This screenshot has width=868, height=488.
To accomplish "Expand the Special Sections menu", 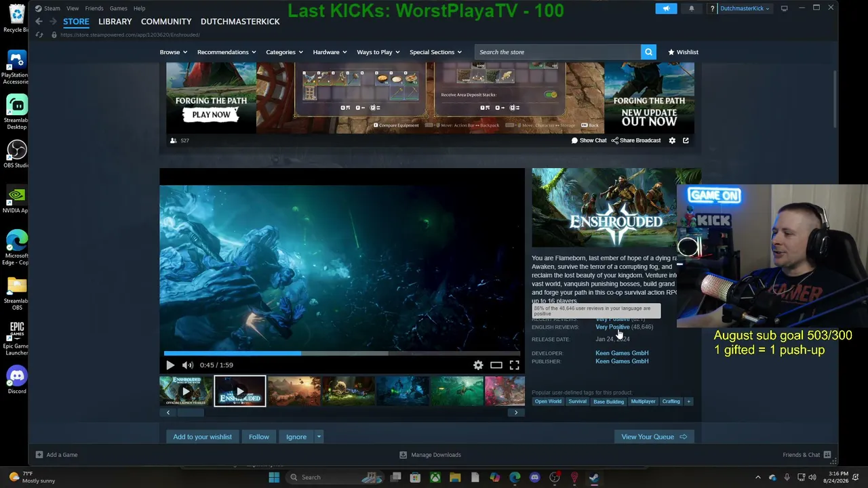I will pyautogui.click(x=435, y=52).
